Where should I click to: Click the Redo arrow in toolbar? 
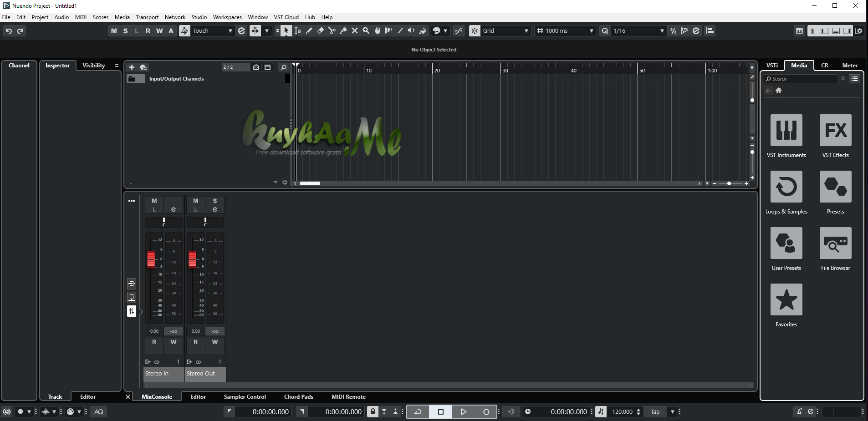[20, 30]
